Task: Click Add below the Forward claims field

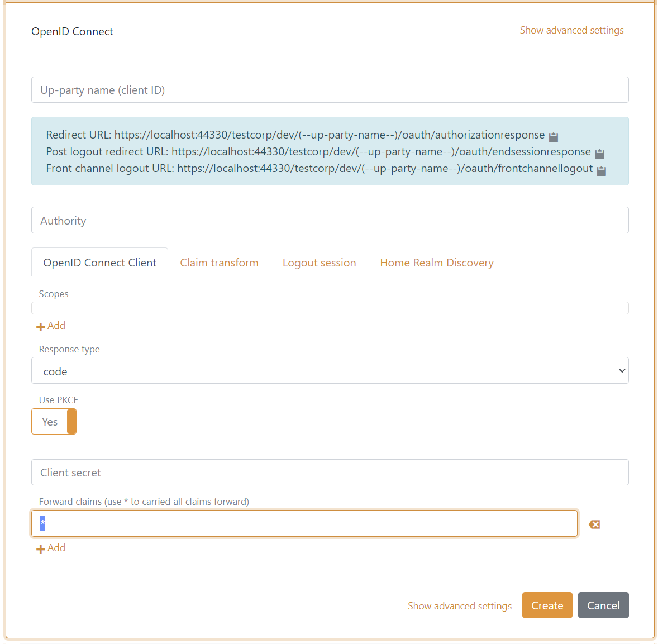Action: click(50, 548)
